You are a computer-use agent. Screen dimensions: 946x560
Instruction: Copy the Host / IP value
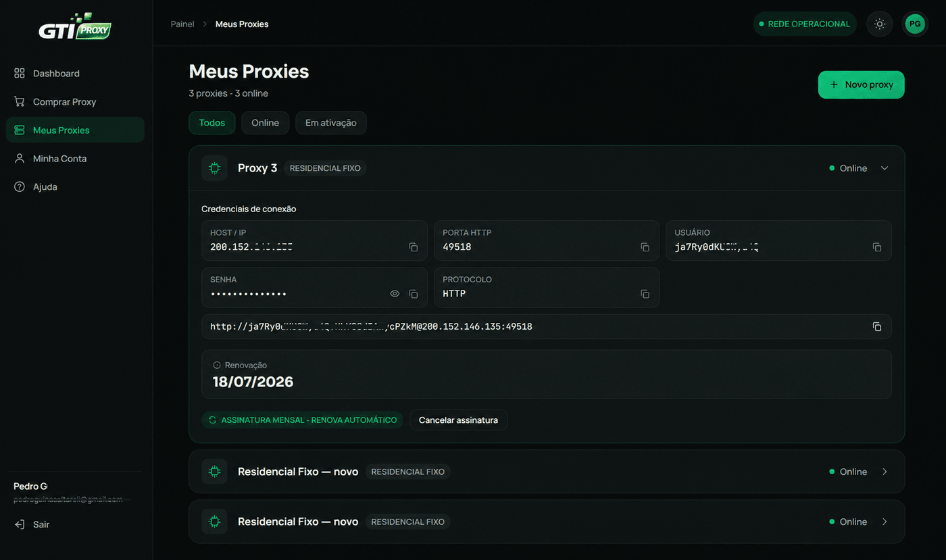pos(414,247)
